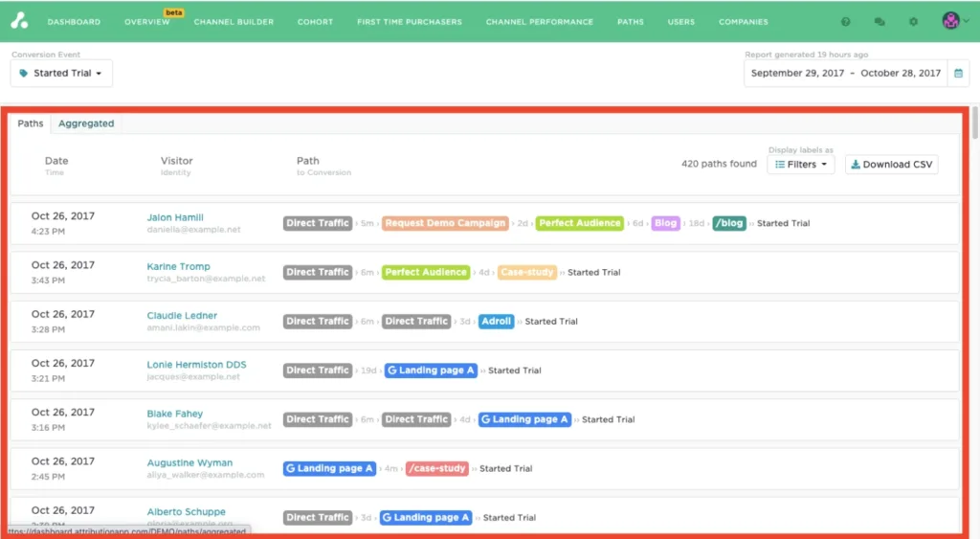Image resolution: width=980 pixels, height=539 pixels.
Task: Click Request Demo Campaign label in Jalon's path
Action: 445,223
